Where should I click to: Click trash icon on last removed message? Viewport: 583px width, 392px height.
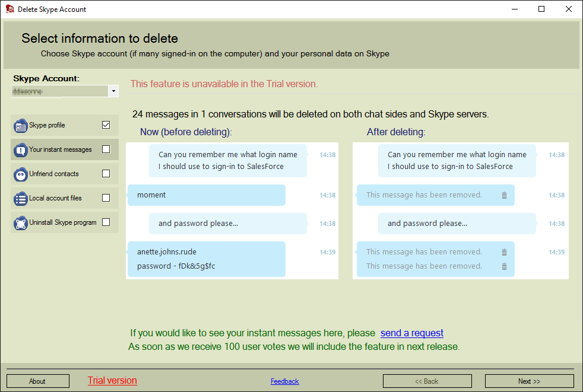[504, 266]
